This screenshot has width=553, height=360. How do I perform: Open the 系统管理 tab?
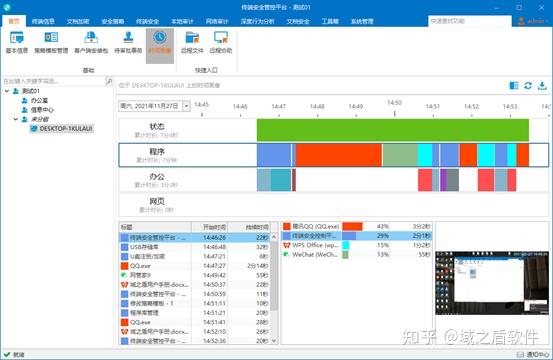(x=362, y=21)
